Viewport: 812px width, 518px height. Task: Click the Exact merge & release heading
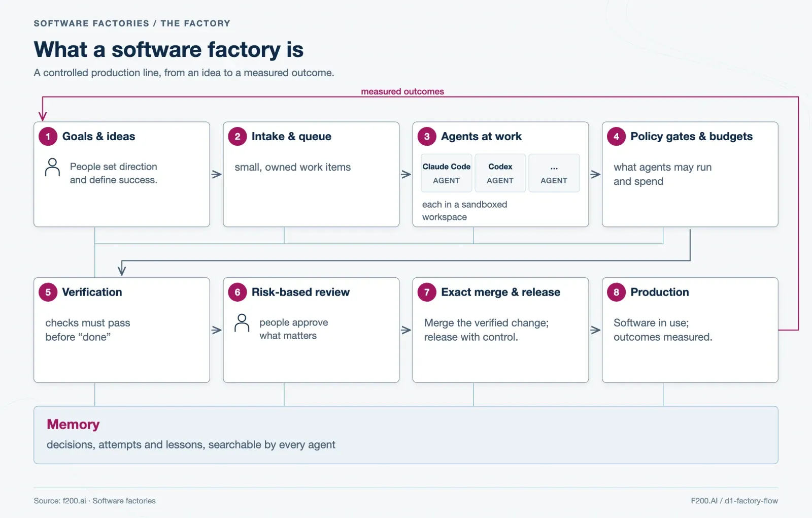[x=500, y=292]
